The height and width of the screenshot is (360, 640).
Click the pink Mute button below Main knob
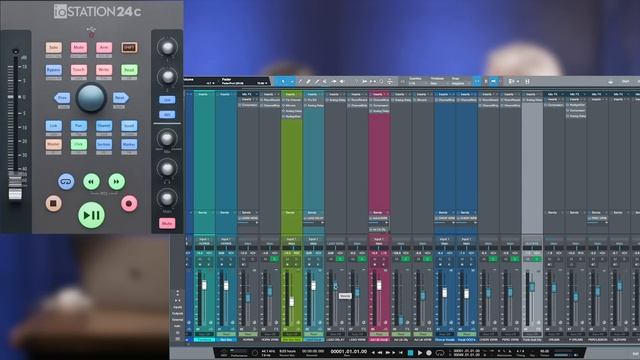[167, 223]
